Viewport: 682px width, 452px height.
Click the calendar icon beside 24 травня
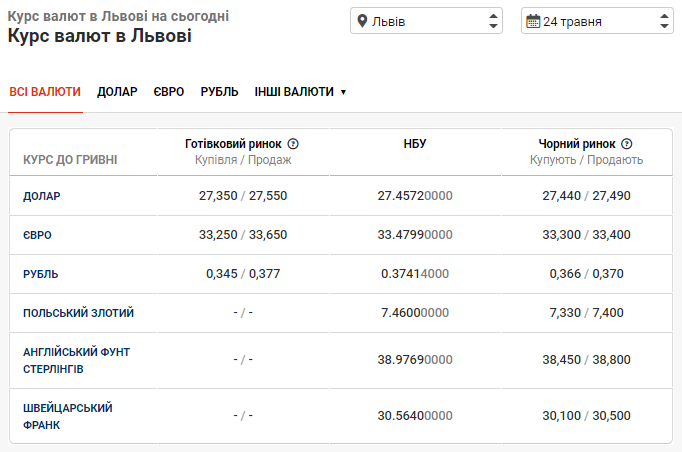click(533, 21)
